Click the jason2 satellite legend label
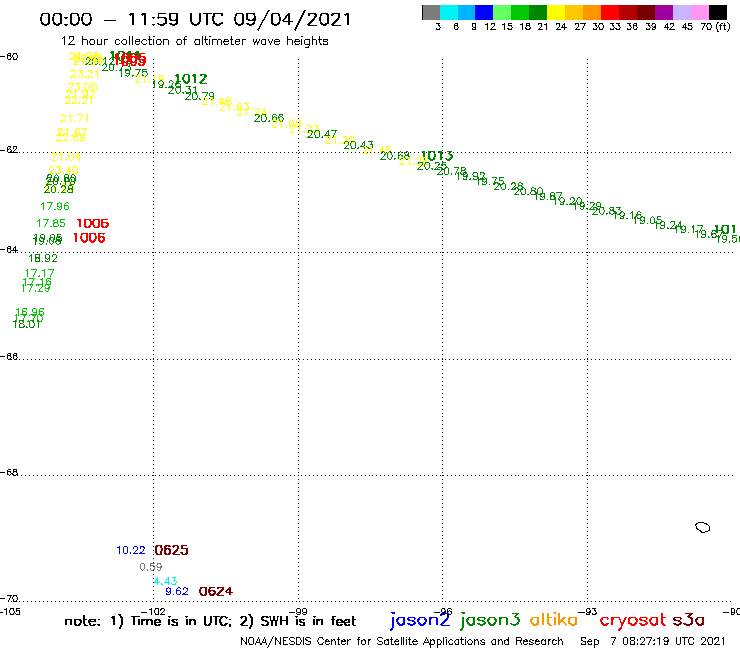The width and height of the screenshot is (740, 650). coord(420,620)
